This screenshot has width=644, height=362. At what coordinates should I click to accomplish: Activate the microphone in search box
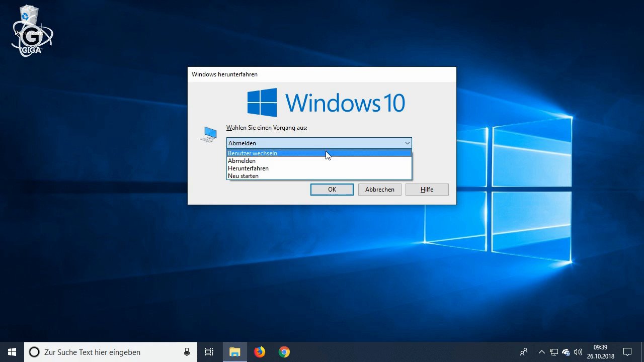[187, 352]
